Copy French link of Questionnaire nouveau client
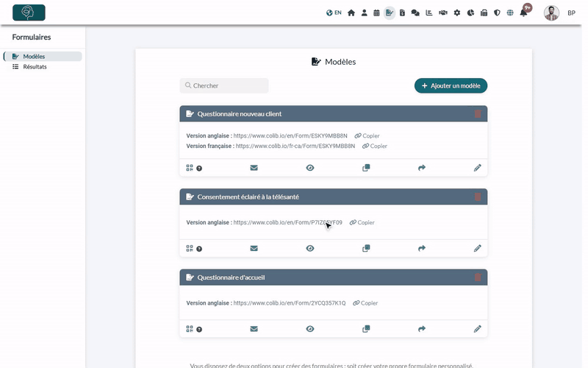Viewport: 588px width, 368px height. click(x=375, y=146)
